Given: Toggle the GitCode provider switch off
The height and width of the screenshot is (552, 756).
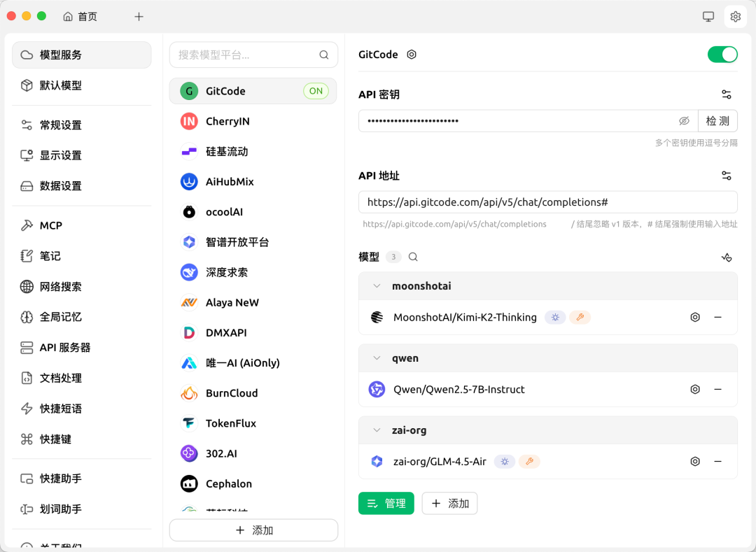Looking at the screenshot, I should (x=722, y=55).
